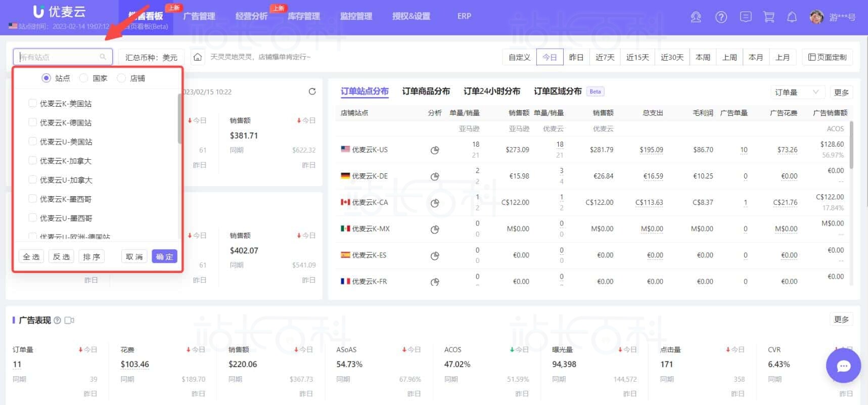Check the 优麦云K-加拿大 checkbox
The height and width of the screenshot is (405, 868).
pyautogui.click(x=32, y=160)
